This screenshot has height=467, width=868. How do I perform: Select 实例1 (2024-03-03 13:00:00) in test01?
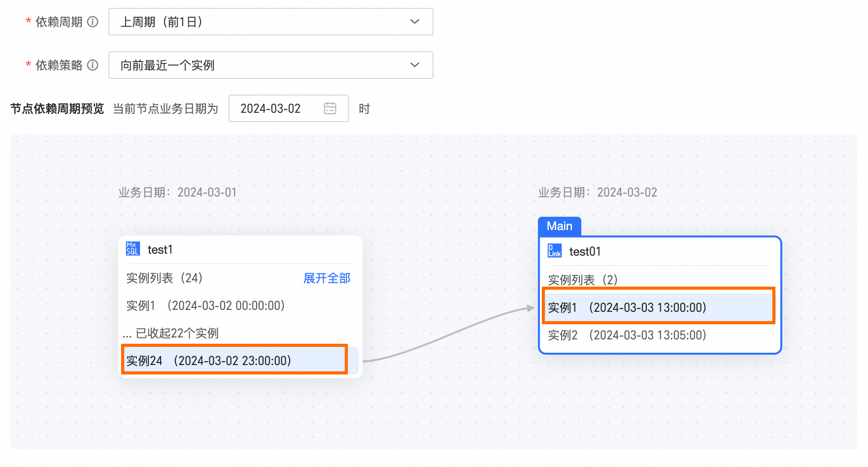pyautogui.click(x=659, y=307)
